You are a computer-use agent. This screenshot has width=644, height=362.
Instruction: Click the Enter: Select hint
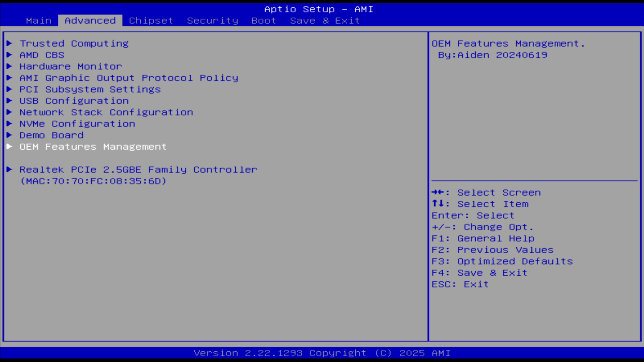click(x=473, y=216)
